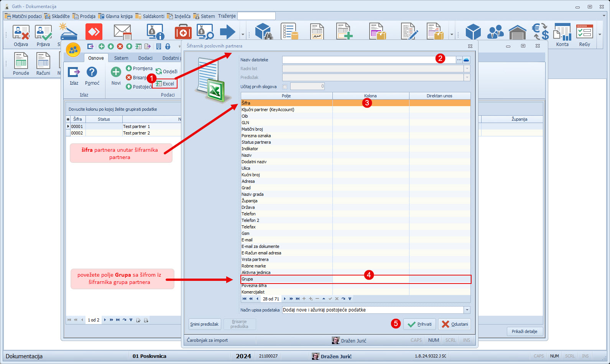The height and width of the screenshot is (364, 610).
Task: Click the cloud icon beside Naziv datoteke
Action: point(466,60)
